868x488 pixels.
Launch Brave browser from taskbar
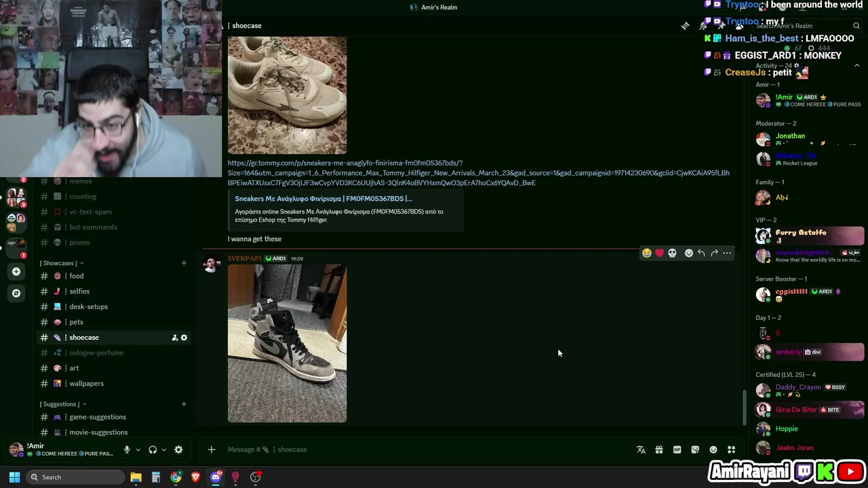tap(196, 477)
